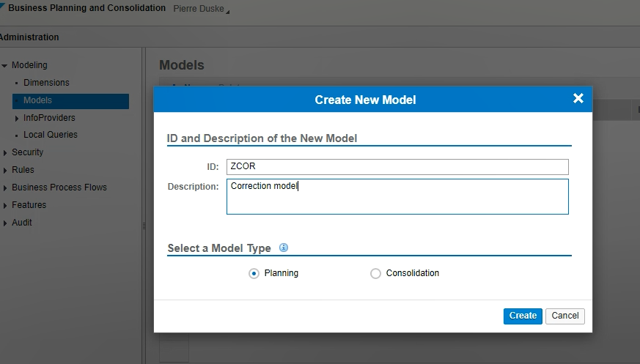
Task: Click the sidebar splitter handle
Action: pyautogui.click(x=144, y=226)
